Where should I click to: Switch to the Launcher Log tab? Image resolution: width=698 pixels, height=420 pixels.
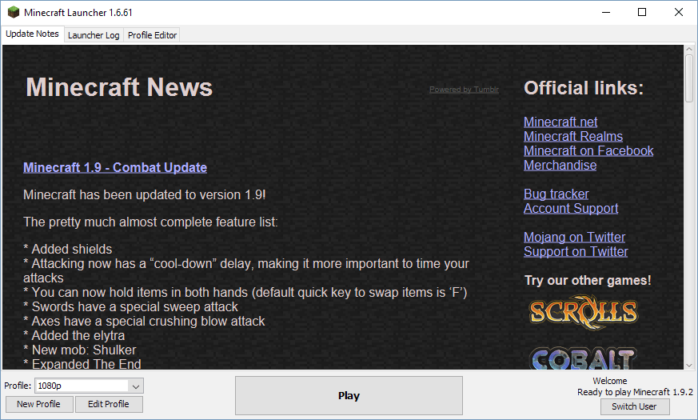[93, 35]
